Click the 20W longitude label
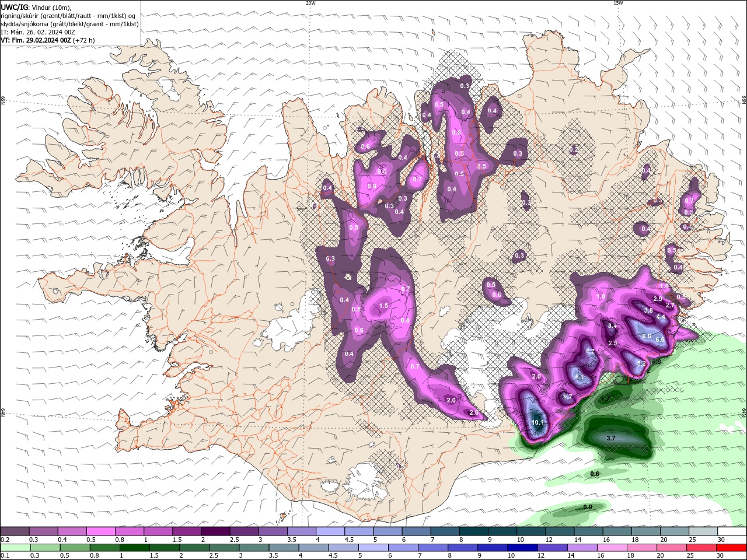 (310, 3)
